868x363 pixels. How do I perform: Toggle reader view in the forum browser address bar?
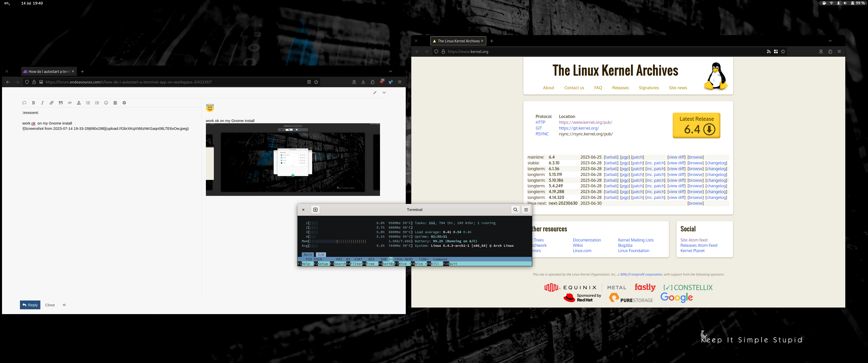tap(309, 82)
